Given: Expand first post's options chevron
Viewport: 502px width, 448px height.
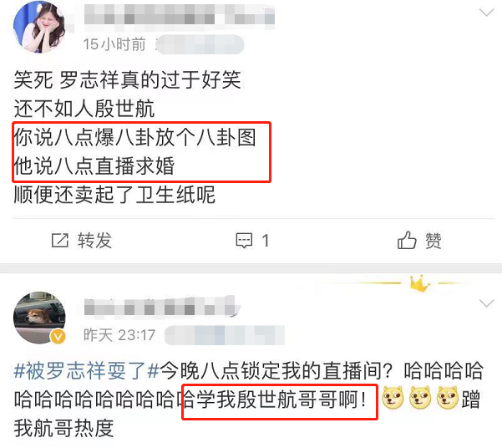Looking at the screenshot, I should coord(486,13).
